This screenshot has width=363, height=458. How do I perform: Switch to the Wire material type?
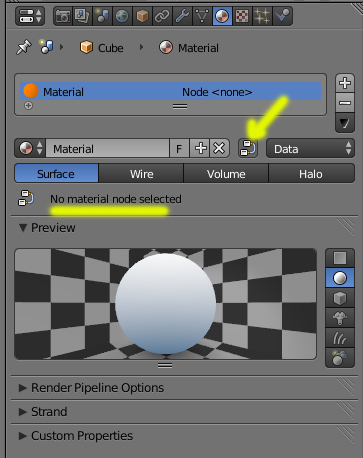click(x=141, y=174)
